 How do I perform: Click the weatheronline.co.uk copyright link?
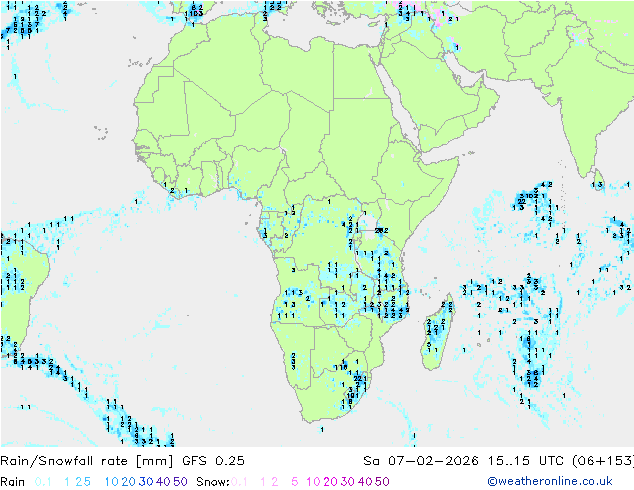pyautogui.click(x=550, y=481)
